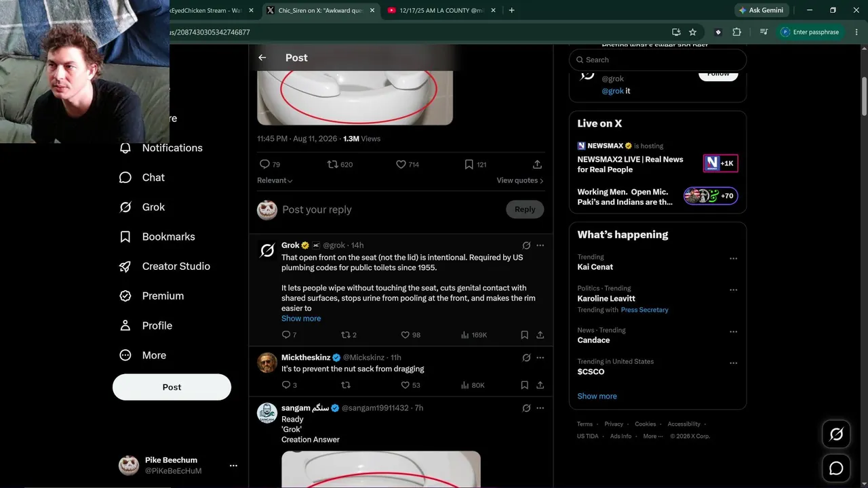
Task: Open account options next to Pike Beechum
Action: (233, 466)
